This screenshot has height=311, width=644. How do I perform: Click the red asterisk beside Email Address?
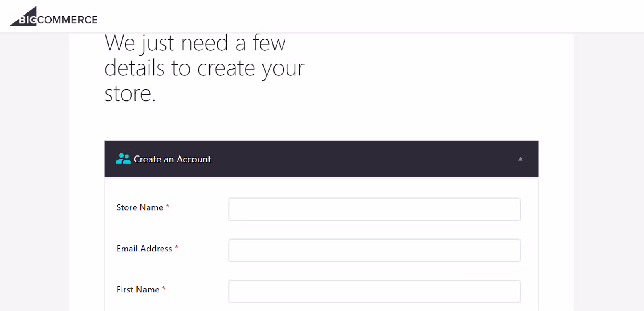176,247
